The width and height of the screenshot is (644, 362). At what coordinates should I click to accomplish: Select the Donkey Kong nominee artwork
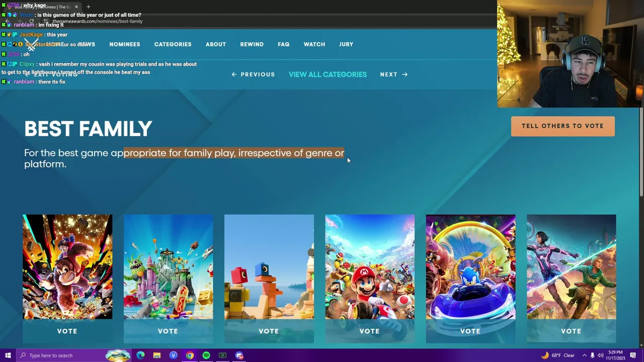tap(67, 267)
